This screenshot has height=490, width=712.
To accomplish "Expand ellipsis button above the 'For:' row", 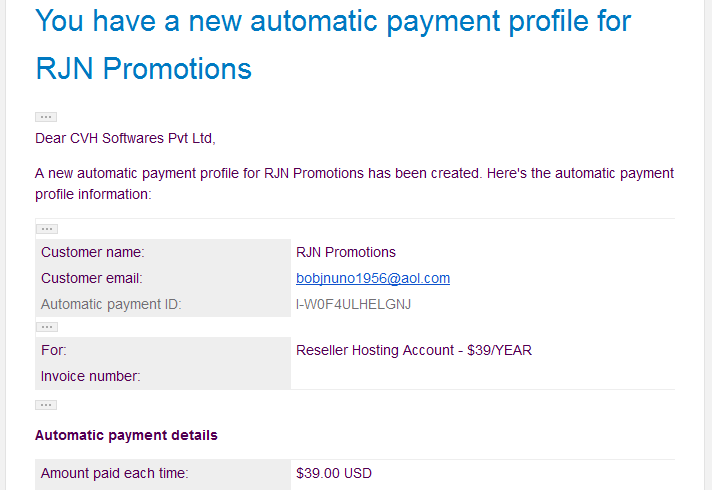I will [47, 327].
